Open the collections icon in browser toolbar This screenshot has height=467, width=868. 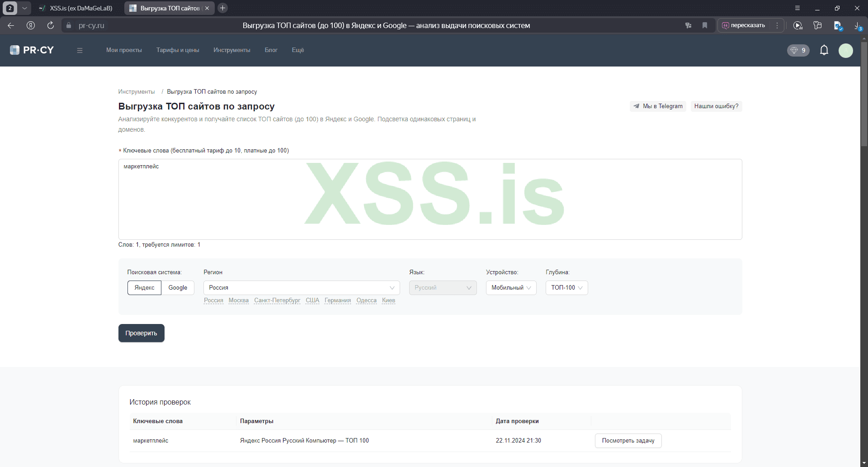pyautogui.click(x=817, y=25)
